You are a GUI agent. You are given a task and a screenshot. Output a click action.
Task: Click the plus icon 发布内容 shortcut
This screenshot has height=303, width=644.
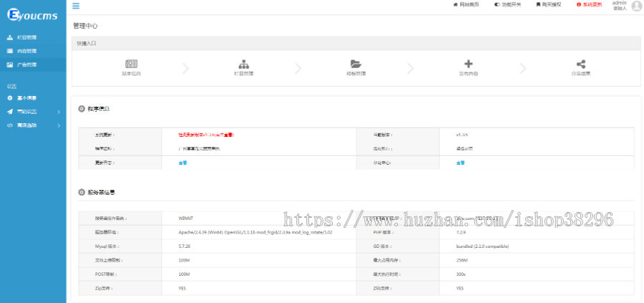pos(468,67)
